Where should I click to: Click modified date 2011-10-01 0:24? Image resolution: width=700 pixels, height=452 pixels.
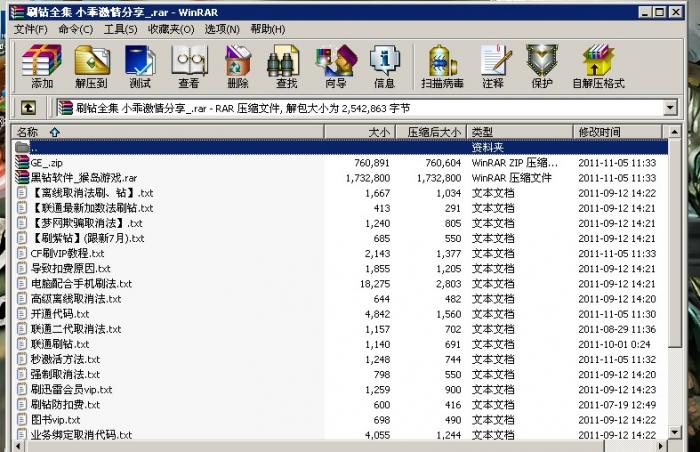614,344
